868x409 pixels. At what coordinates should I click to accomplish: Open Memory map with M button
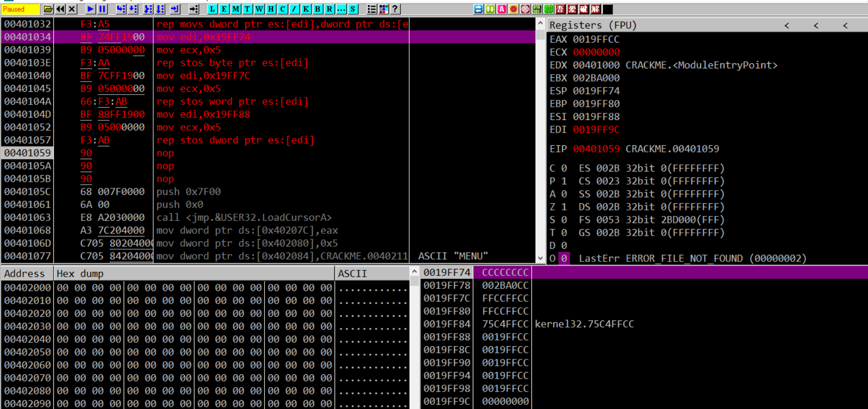click(x=236, y=9)
